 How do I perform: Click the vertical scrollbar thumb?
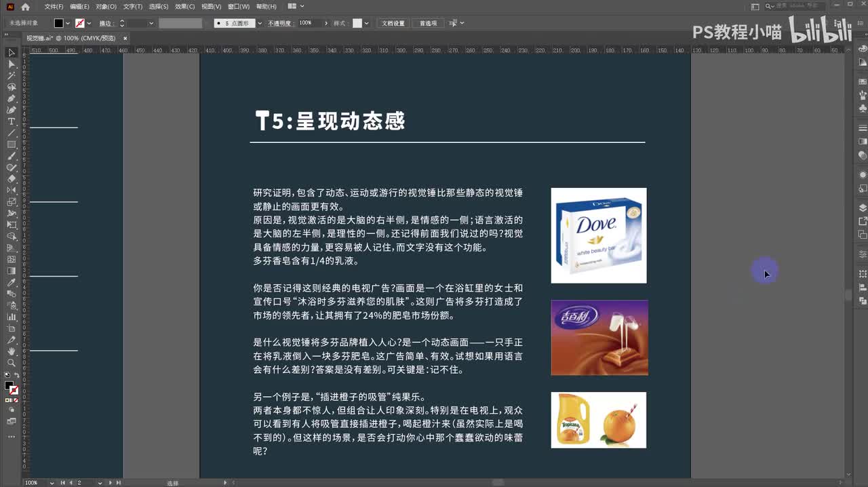point(848,295)
